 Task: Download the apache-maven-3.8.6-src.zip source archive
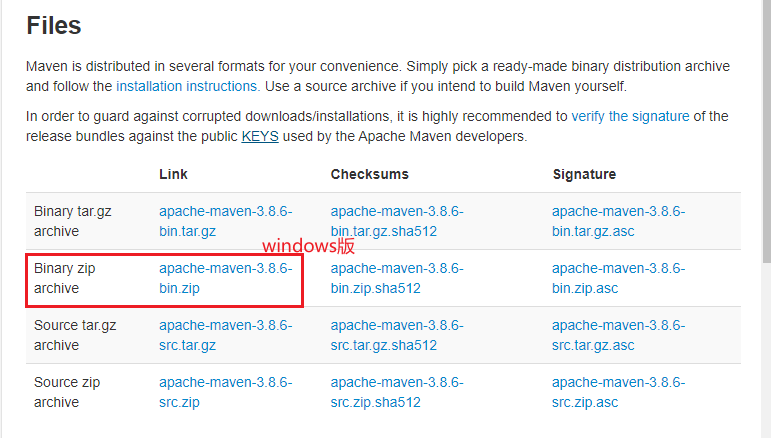(x=225, y=392)
